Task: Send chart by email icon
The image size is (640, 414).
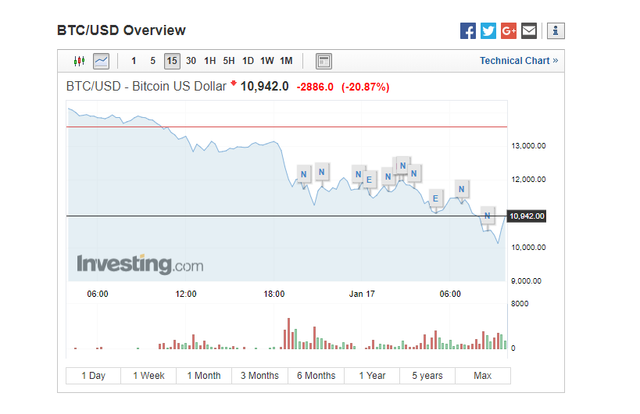Action: click(x=528, y=30)
